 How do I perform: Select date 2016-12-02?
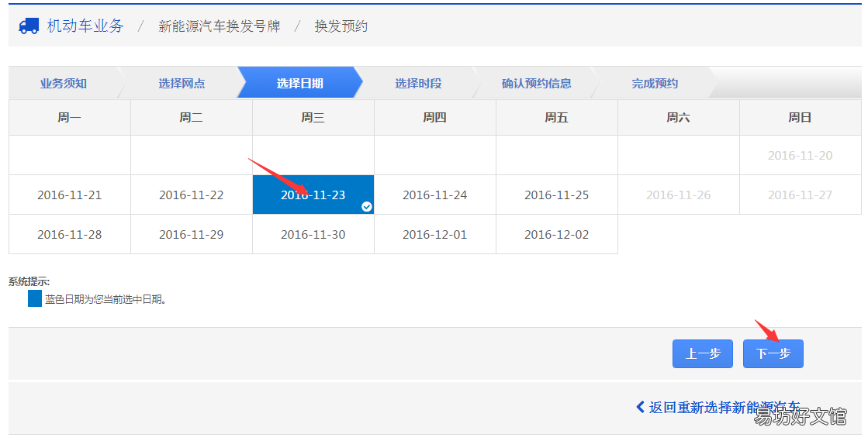tap(557, 235)
